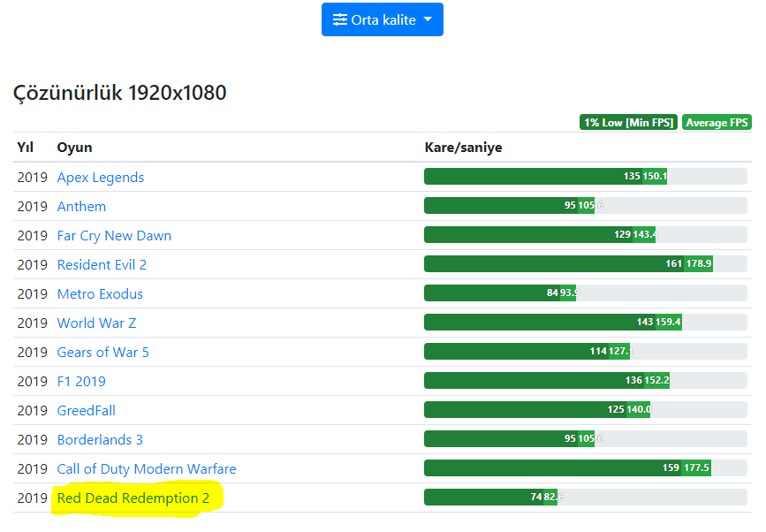Open the Gears of War 5 link

[103, 353]
